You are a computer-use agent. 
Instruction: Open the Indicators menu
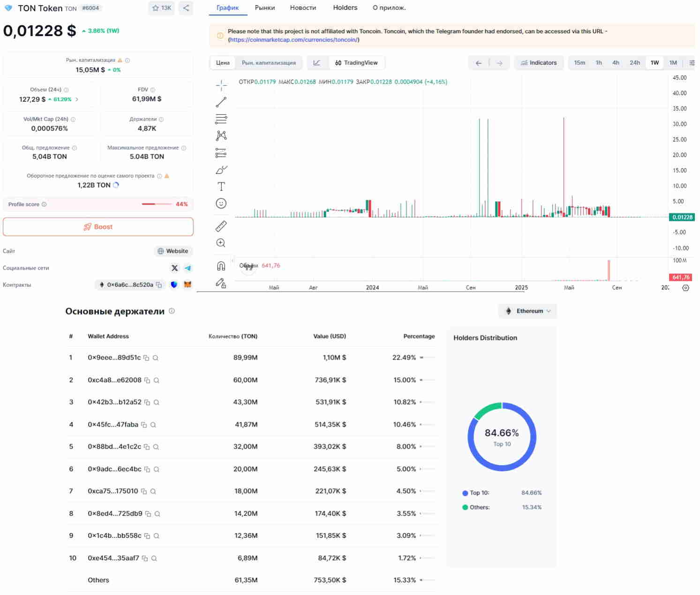[x=539, y=63]
